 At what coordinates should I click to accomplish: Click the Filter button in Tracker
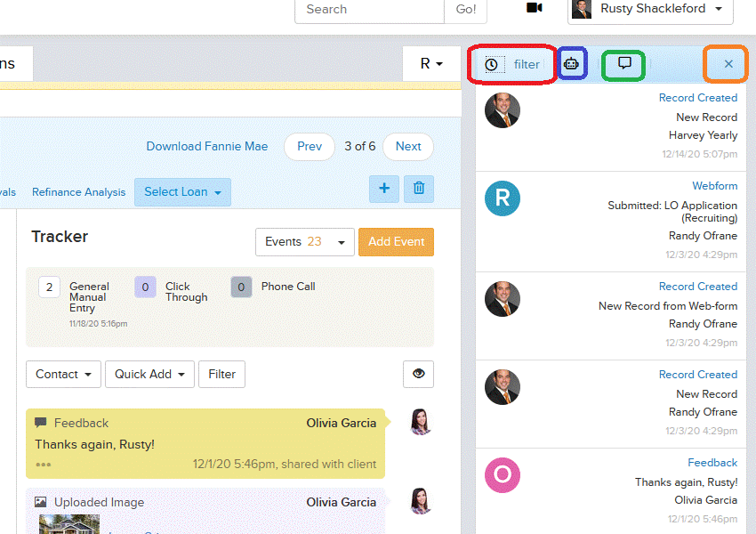click(221, 375)
